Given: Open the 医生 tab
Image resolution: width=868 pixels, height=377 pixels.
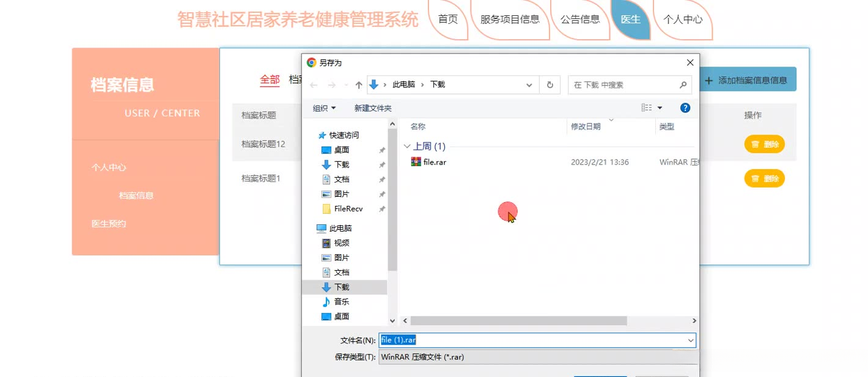Looking at the screenshot, I should point(630,19).
